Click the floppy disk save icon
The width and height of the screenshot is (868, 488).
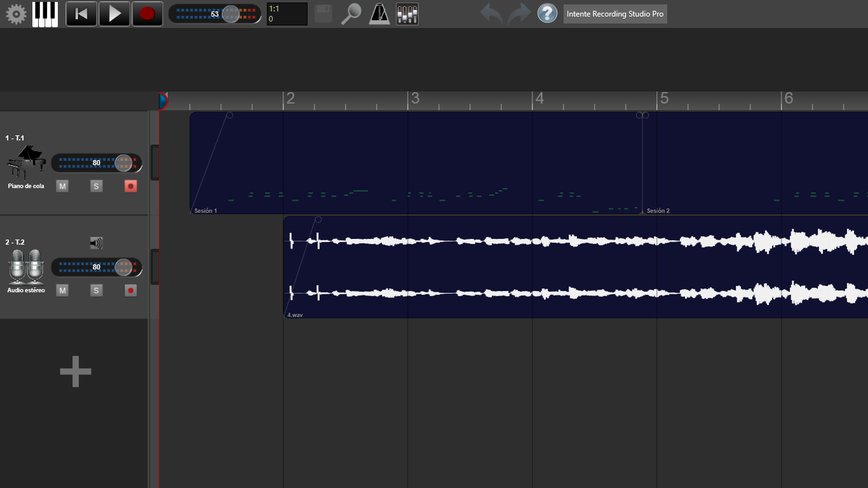pos(323,14)
